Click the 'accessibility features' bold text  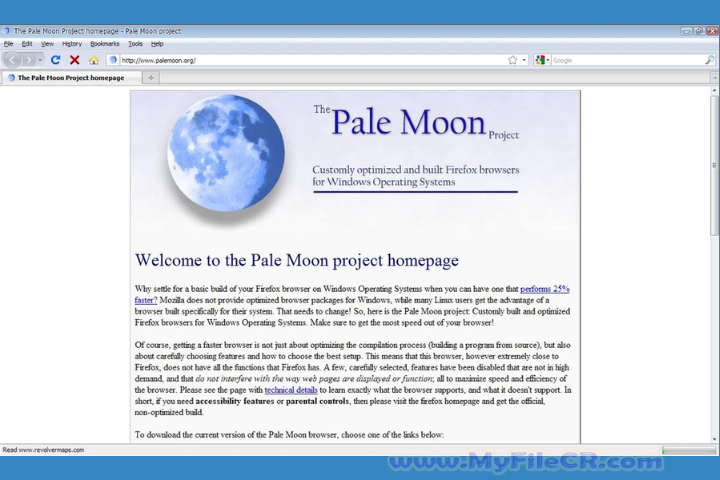tap(235, 401)
